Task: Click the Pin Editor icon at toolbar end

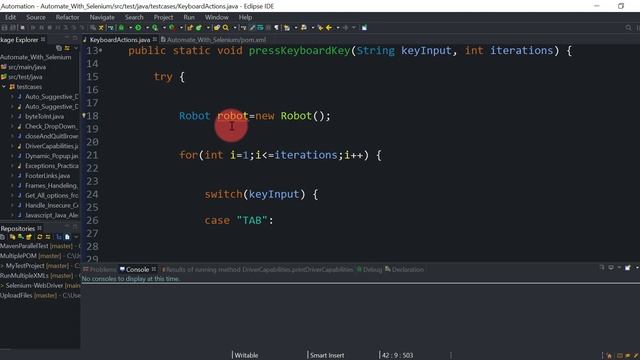Action: 364,28
